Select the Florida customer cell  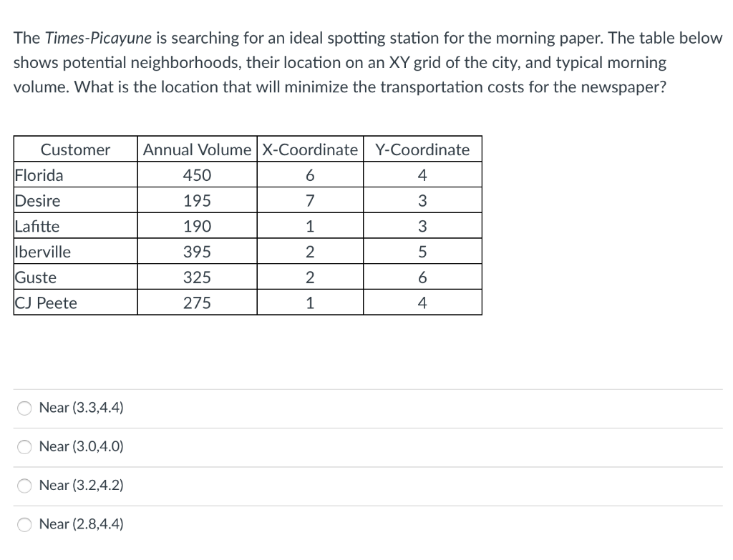tap(75, 175)
